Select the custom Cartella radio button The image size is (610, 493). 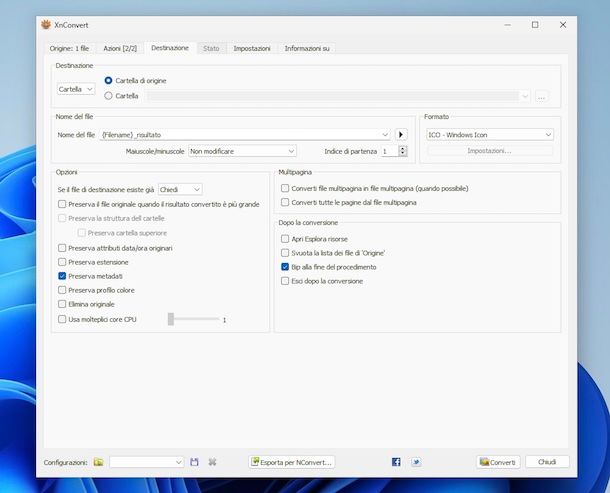(109, 96)
